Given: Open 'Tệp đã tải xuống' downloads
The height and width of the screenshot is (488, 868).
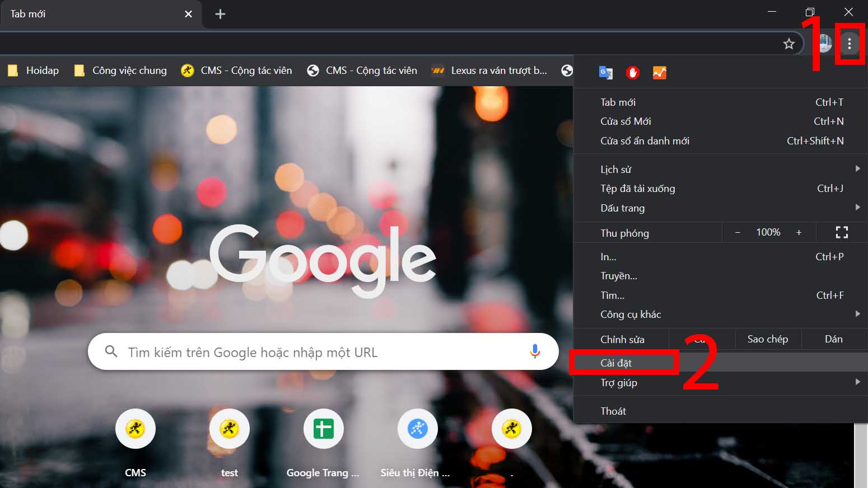Looking at the screenshot, I should (721, 188).
